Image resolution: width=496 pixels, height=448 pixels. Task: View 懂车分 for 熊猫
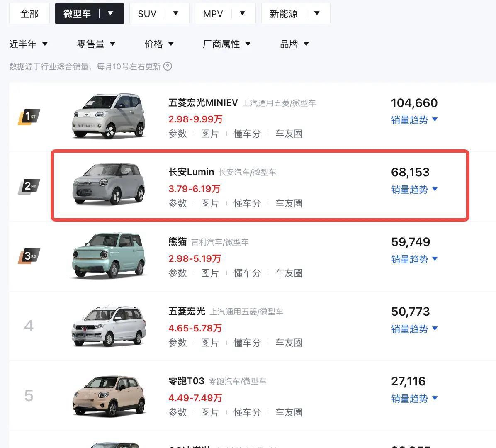pyautogui.click(x=247, y=273)
